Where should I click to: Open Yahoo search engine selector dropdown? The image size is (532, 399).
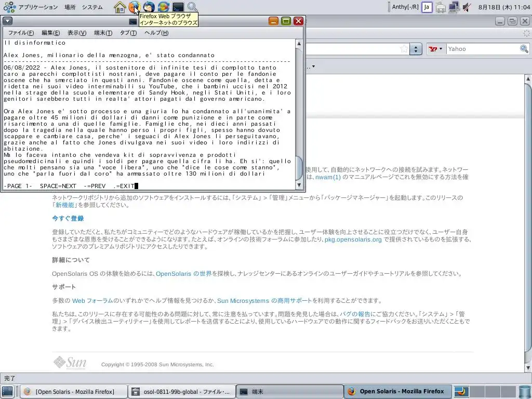tap(436, 49)
